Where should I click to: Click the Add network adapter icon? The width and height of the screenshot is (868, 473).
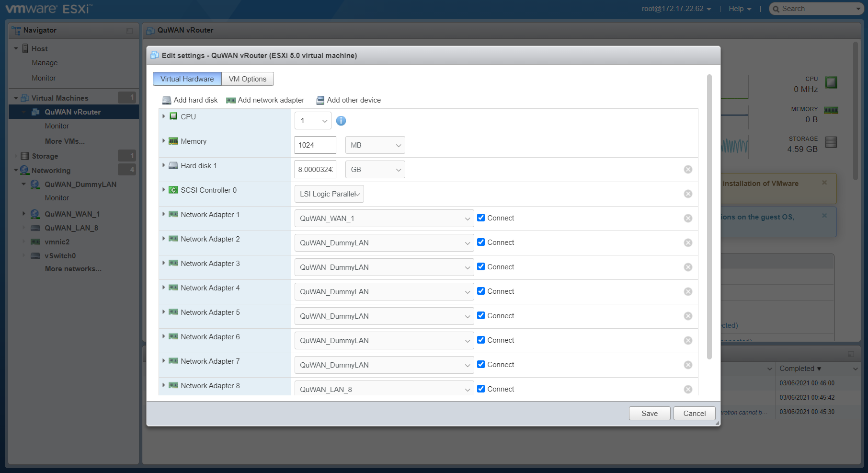(231, 100)
